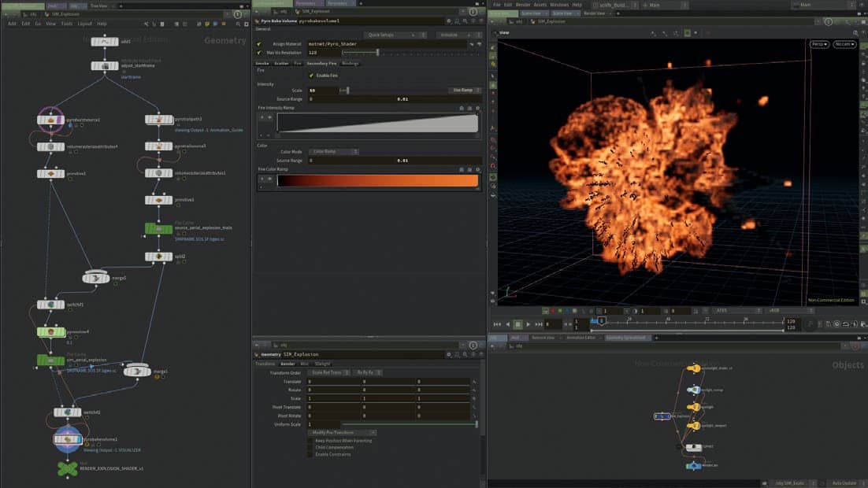The width and height of the screenshot is (868, 488).
Task: Open the Windows menu in main menu bar
Action: point(559,5)
